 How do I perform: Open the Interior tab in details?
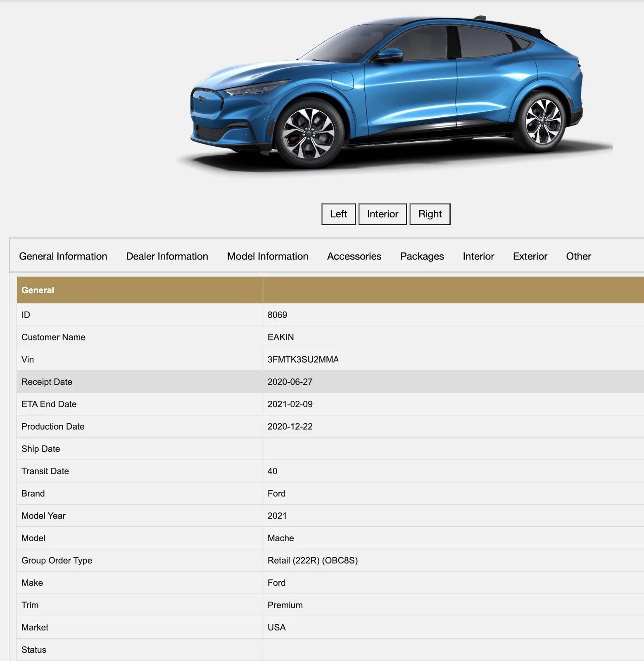coord(478,256)
